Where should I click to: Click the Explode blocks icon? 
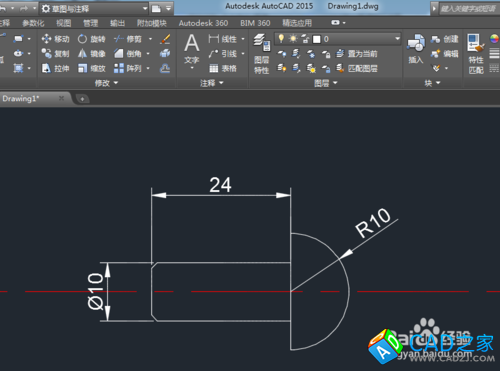pos(165,53)
